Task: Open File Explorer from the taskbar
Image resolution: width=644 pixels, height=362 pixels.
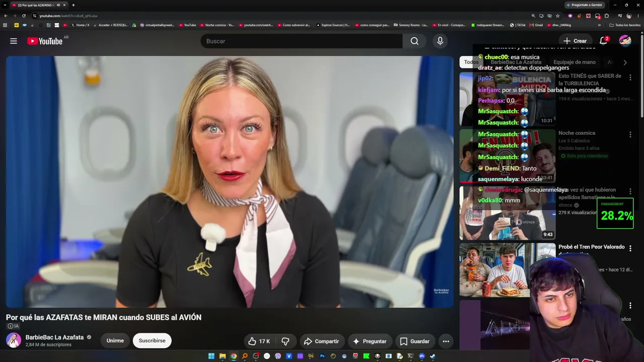Action: pos(222,356)
